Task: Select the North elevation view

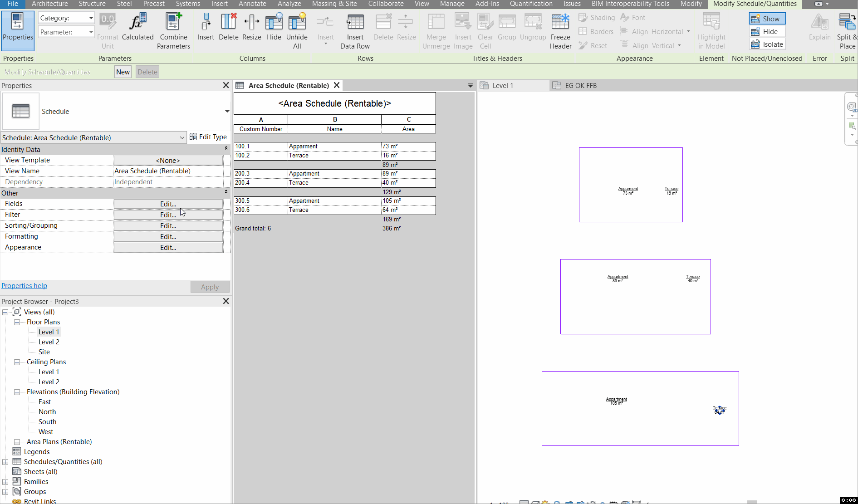Action: click(47, 412)
